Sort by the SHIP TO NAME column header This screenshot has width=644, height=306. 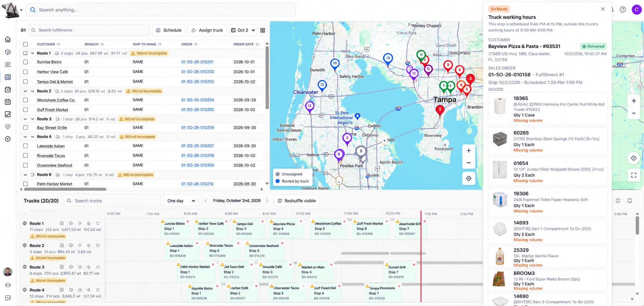pos(147,44)
